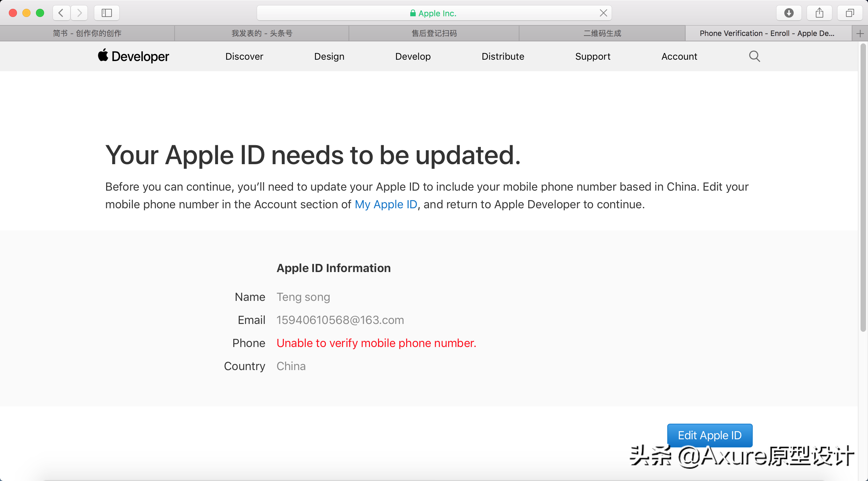868x481 pixels.
Task: Click the name value Teng song
Action: 303,297
